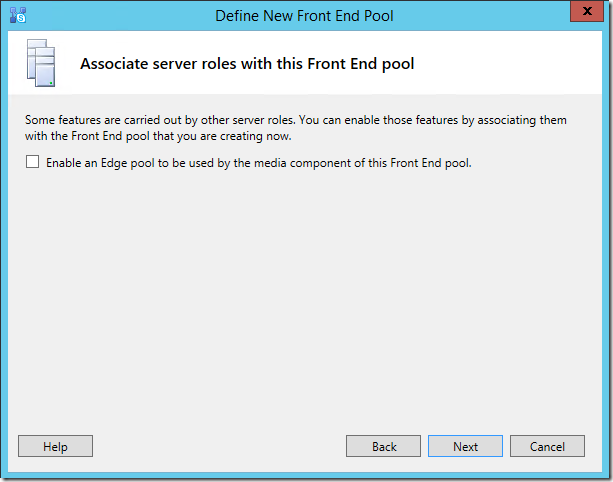Viewport: 613px width, 482px height.
Task: Click the 'Associate server roles' heading
Action: 247,64
